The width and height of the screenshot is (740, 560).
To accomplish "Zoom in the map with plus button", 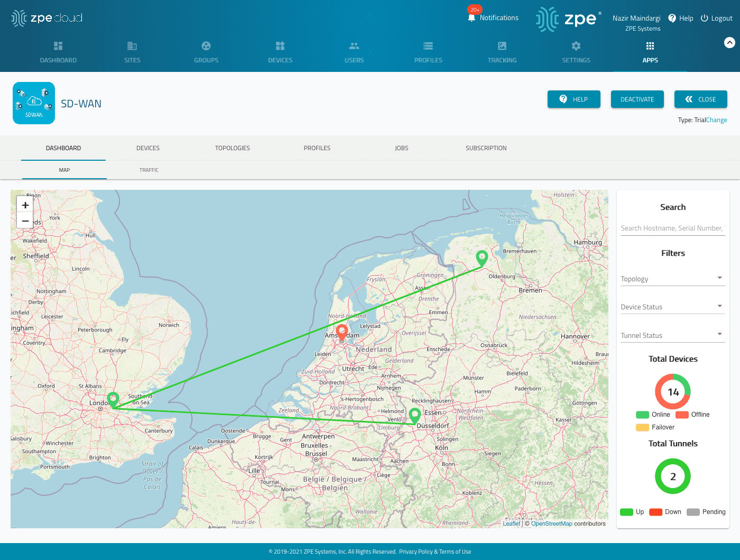I will coord(25,205).
